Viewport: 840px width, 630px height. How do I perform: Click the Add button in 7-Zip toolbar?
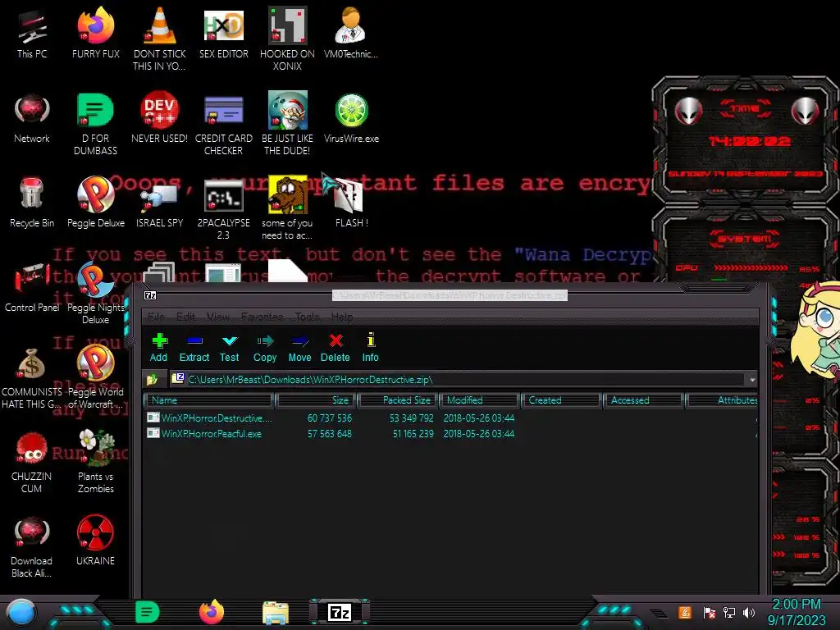[x=158, y=347]
